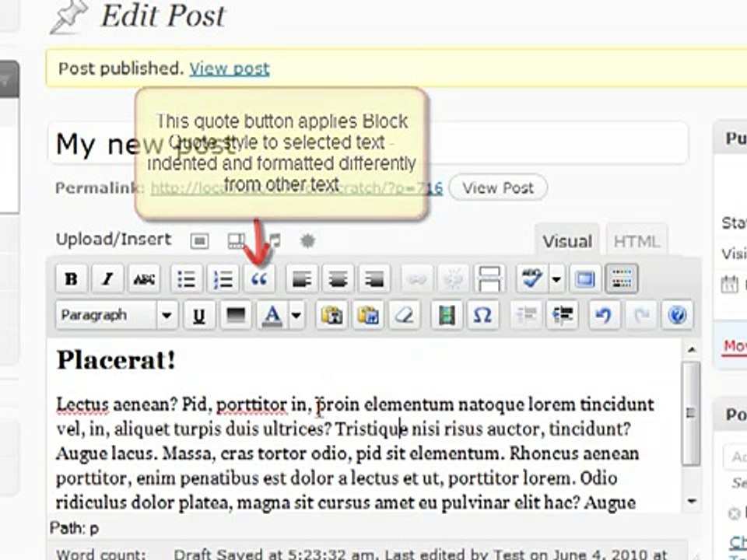This screenshot has height=560, width=747.
Task: Click the indent icon
Action: (x=562, y=315)
